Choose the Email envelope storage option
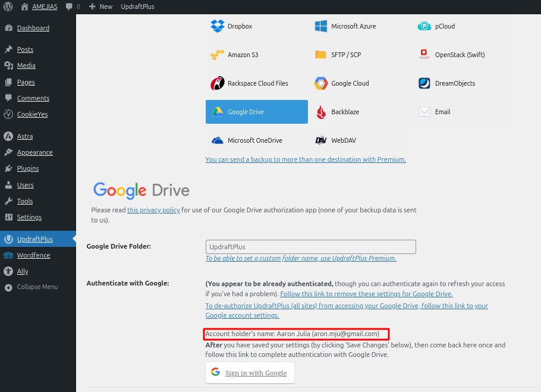The image size is (541, 392). click(x=435, y=112)
